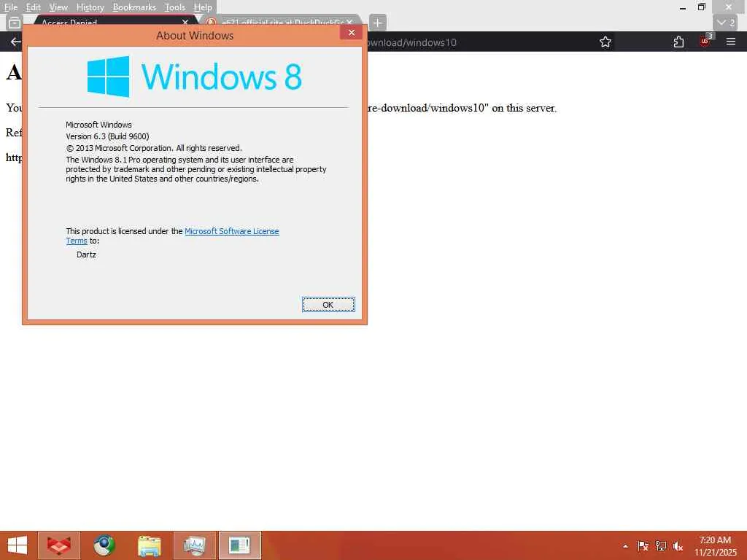This screenshot has width=747, height=560.
Task: Open the Help menu in the browser
Action: pos(203,7)
